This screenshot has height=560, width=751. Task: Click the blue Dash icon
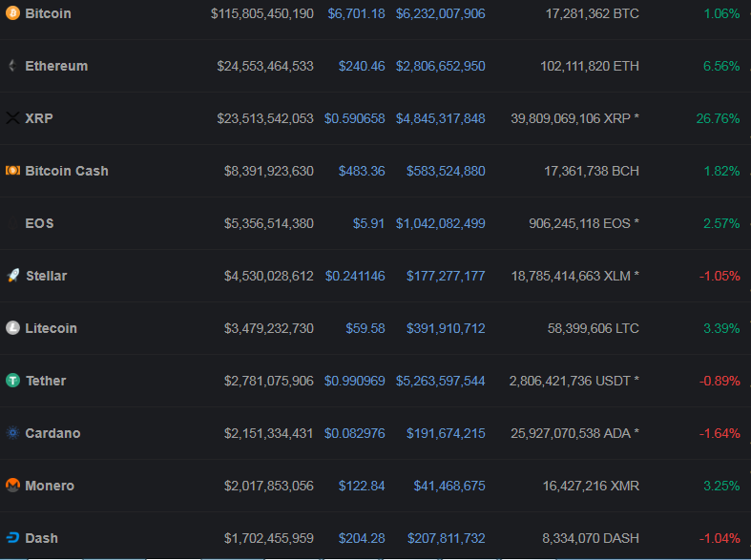[x=12, y=538]
